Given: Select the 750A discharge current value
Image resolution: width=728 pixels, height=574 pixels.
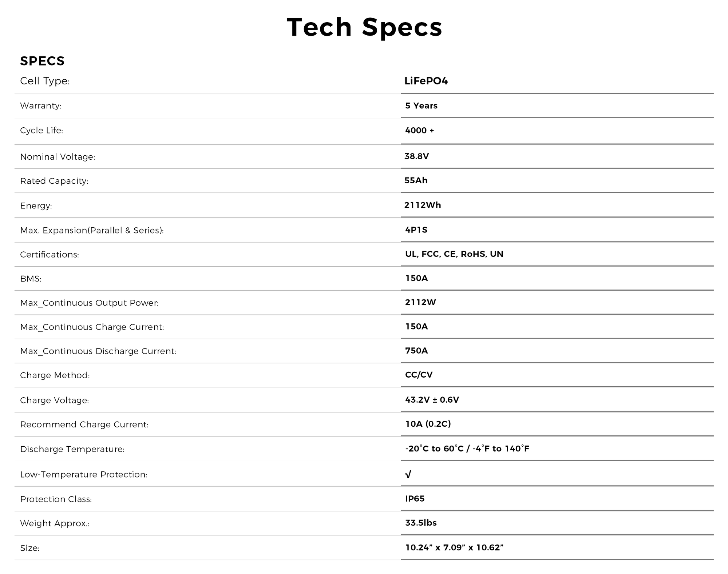Looking at the screenshot, I should click(416, 351).
